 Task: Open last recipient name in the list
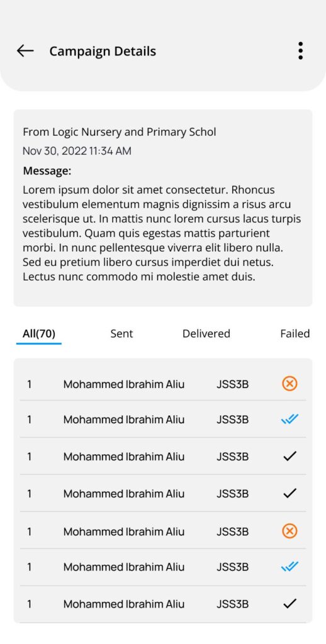tap(124, 604)
